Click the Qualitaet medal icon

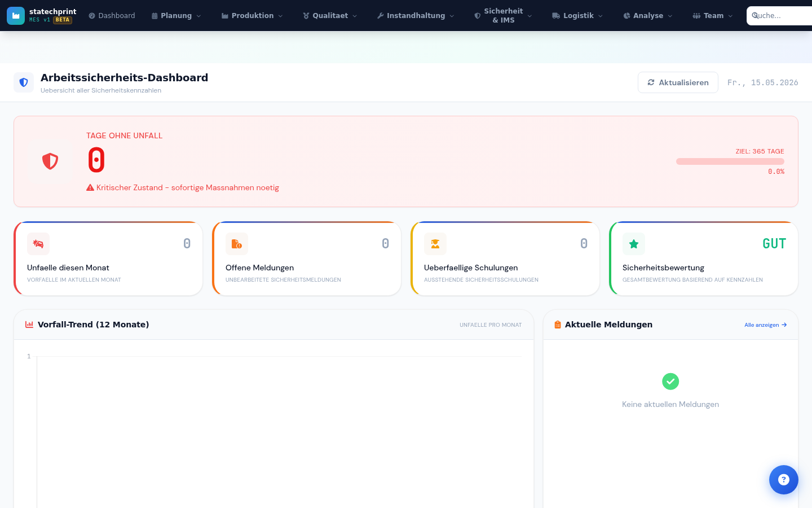pyautogui.click(x=306, y=16)
